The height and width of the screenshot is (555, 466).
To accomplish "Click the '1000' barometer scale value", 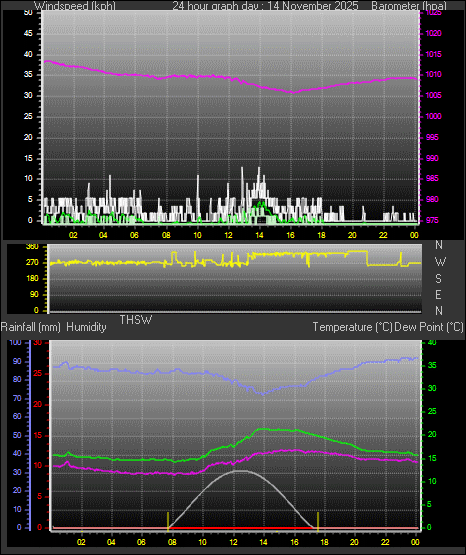I will pyautogui.click(x=433, y=116).
